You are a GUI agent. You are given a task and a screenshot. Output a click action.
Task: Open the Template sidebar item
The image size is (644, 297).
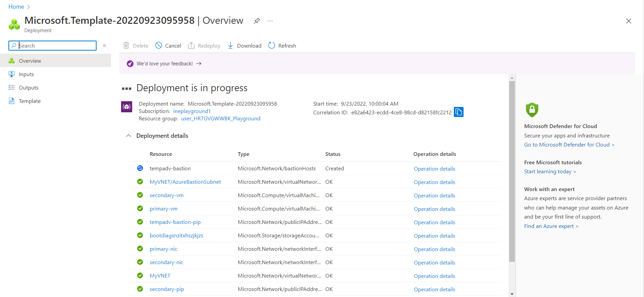[x=30, y=101]
